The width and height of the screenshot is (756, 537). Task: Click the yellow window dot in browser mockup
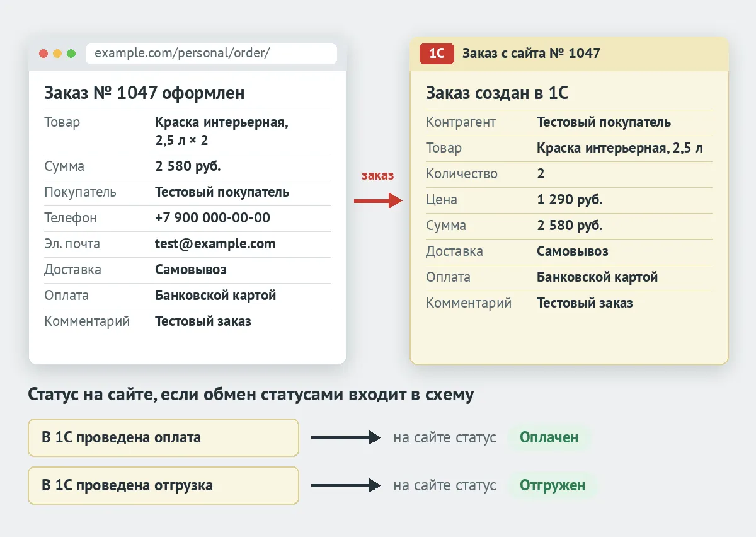click(57, 54)
